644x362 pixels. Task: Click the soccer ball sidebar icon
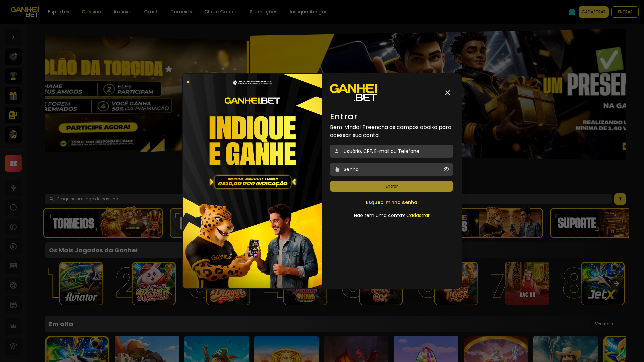coord(13,285)
